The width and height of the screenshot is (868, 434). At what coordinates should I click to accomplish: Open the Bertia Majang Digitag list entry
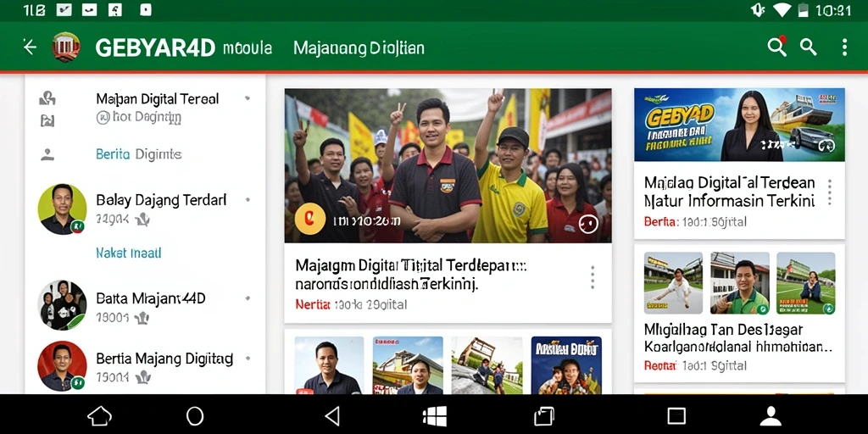coord(145,366)
